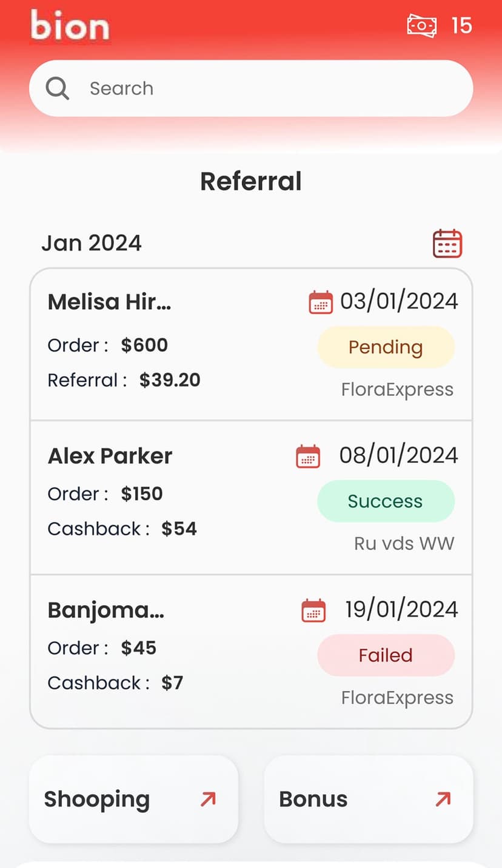Open Banjoma... referral entry
The height and width of the screenshot is (868, 502).
[106, 610]
